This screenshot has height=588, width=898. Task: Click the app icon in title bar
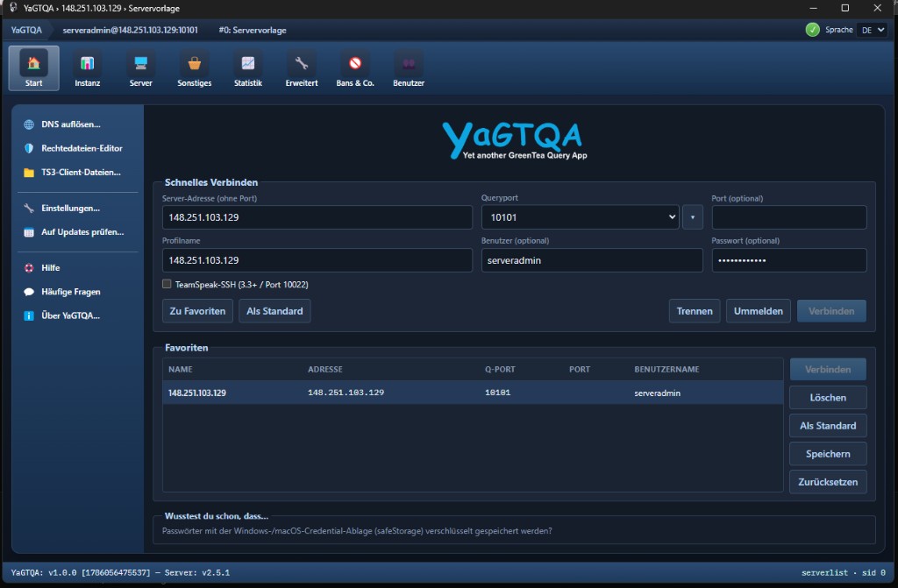[13, 8]
